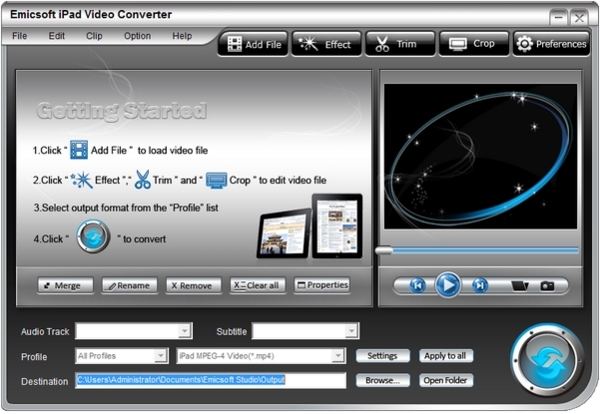The width and height of the screenshot is (600, 414).
Task: Skip to next in the preview player
Action: pos(479,285)
